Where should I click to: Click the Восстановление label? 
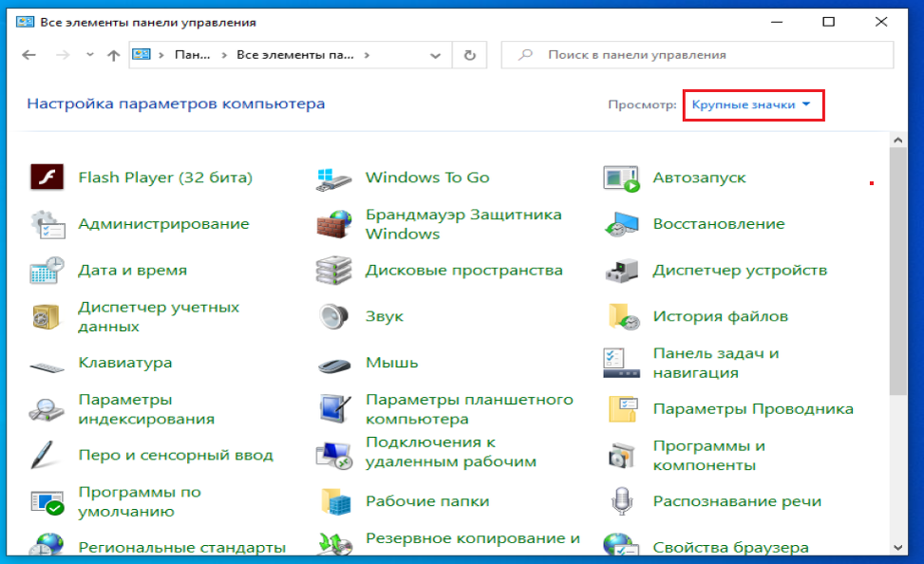tap(719, 224)
